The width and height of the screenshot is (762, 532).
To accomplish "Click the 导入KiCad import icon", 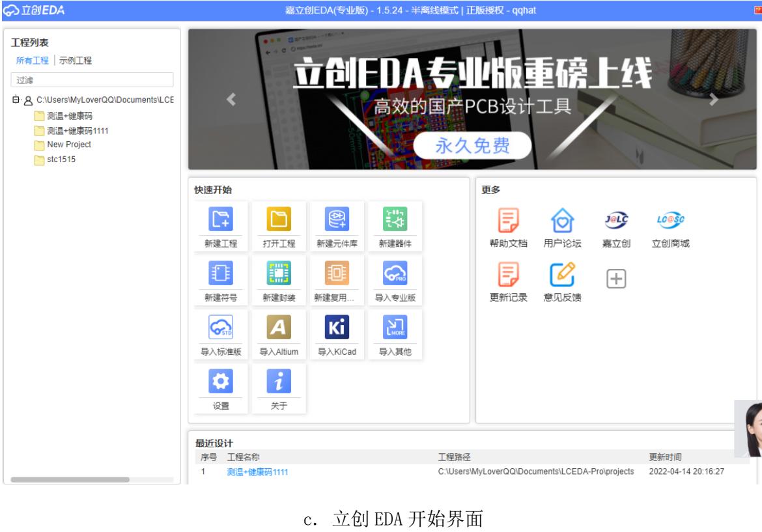I will tap(337, 328).
